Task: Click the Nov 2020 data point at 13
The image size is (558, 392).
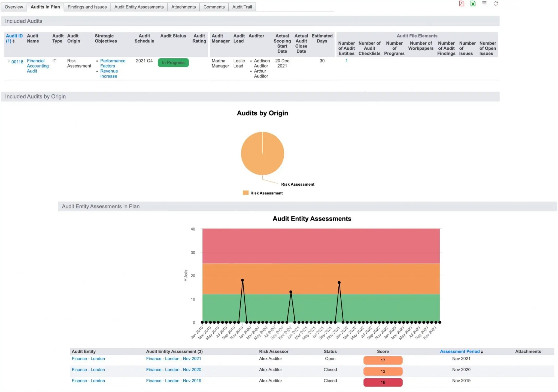Action: coord(291,292)
